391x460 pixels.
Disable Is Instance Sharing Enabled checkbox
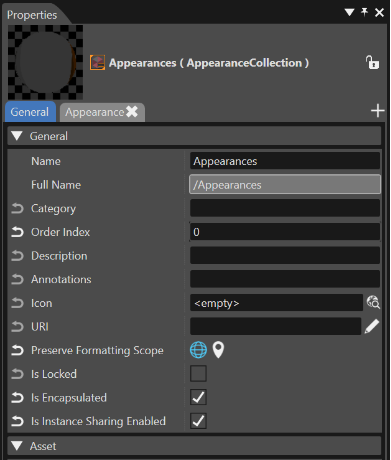pos(198,421)
